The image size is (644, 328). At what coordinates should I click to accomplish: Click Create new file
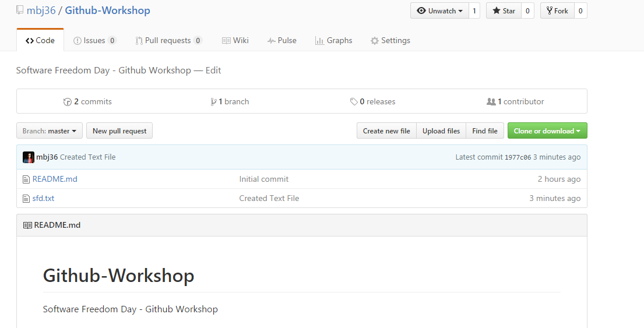pos(386,131)
